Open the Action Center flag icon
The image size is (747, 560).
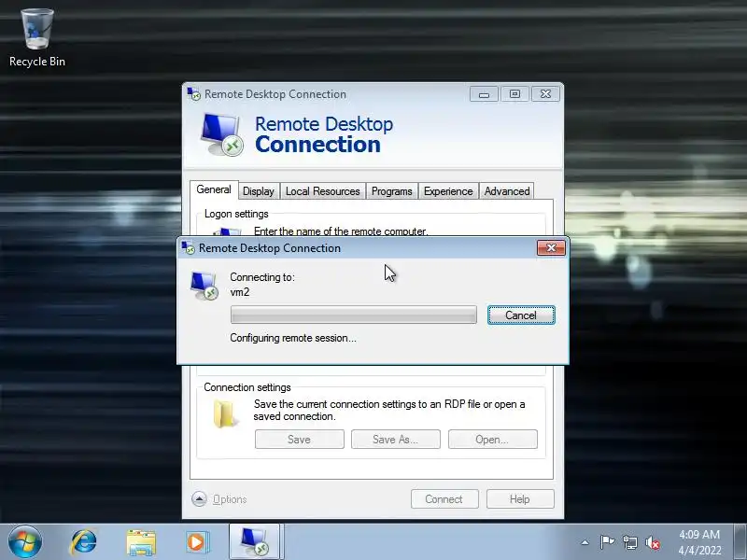pyautogui.click(x=607, y=542)
